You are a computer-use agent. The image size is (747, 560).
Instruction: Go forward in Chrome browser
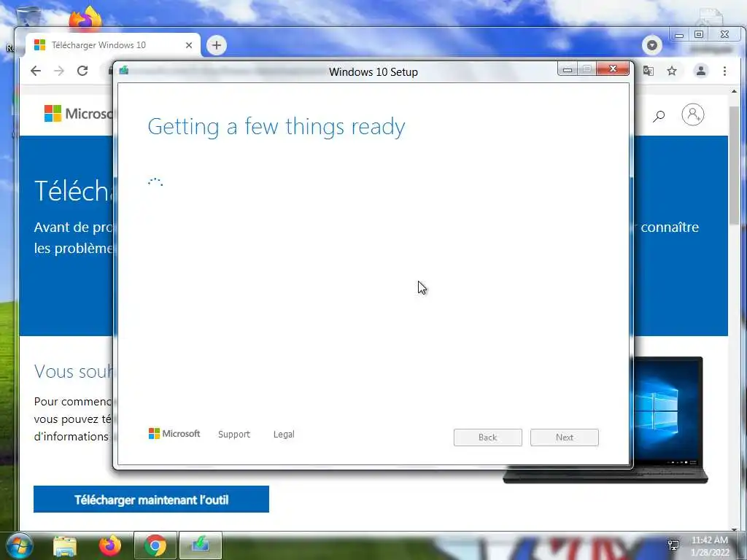58,71
